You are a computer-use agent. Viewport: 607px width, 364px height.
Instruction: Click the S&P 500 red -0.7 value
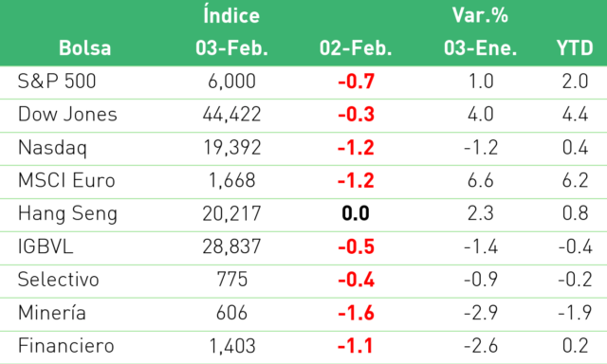pyautogui.click(x=356, y=82)
